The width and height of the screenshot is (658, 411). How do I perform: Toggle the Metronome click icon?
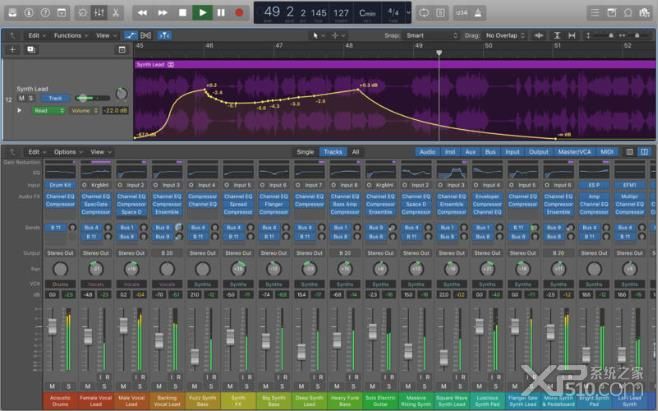point(478,13)
